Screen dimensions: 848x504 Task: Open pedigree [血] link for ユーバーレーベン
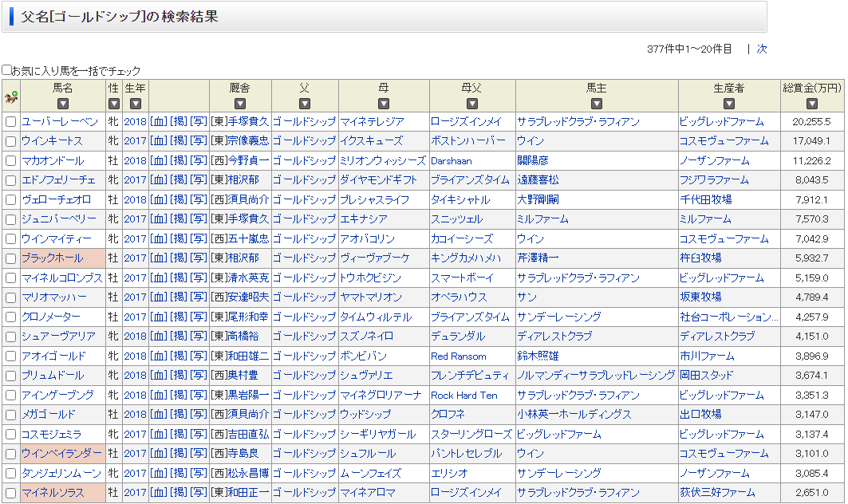159,122
